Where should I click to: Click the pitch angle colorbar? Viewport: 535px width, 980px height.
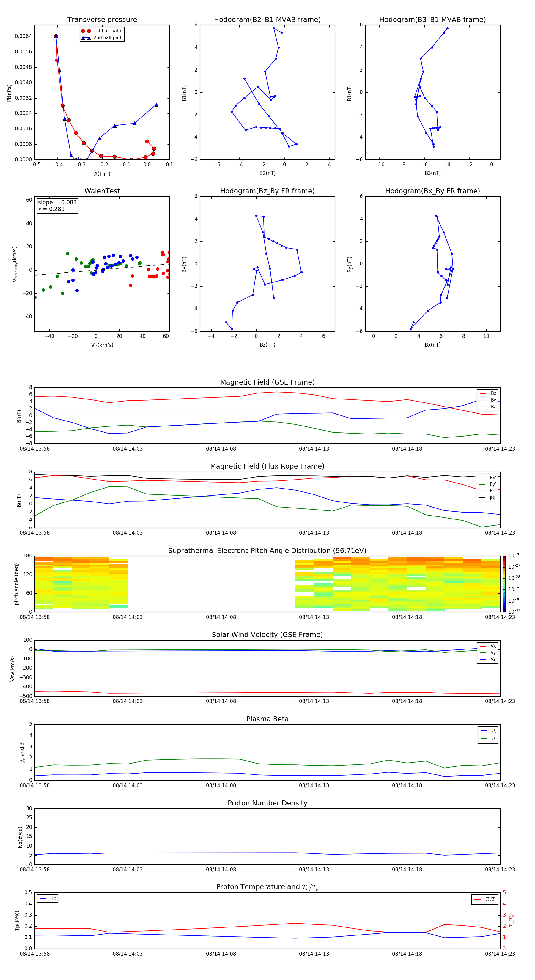click(504, 584)
